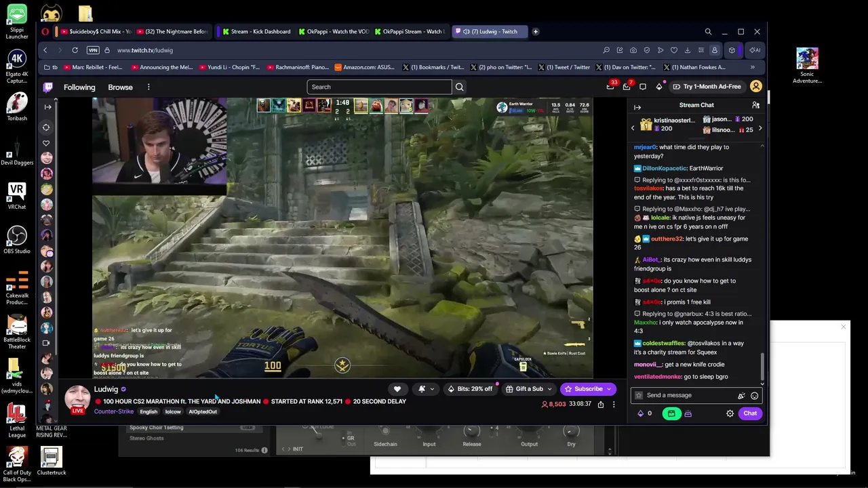This screenshot has width=868, height=488.
Task: Toggle the VPN badge in address bar
Action: pos(93,50)
